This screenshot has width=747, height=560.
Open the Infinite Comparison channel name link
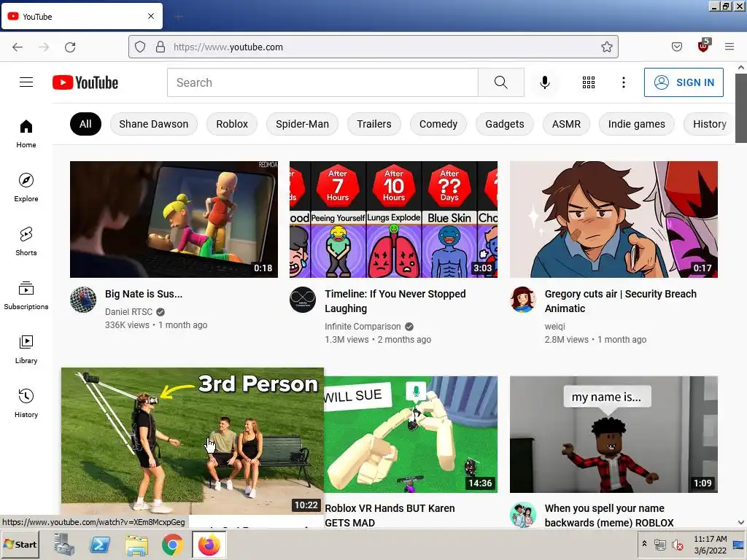pos(363,327)
